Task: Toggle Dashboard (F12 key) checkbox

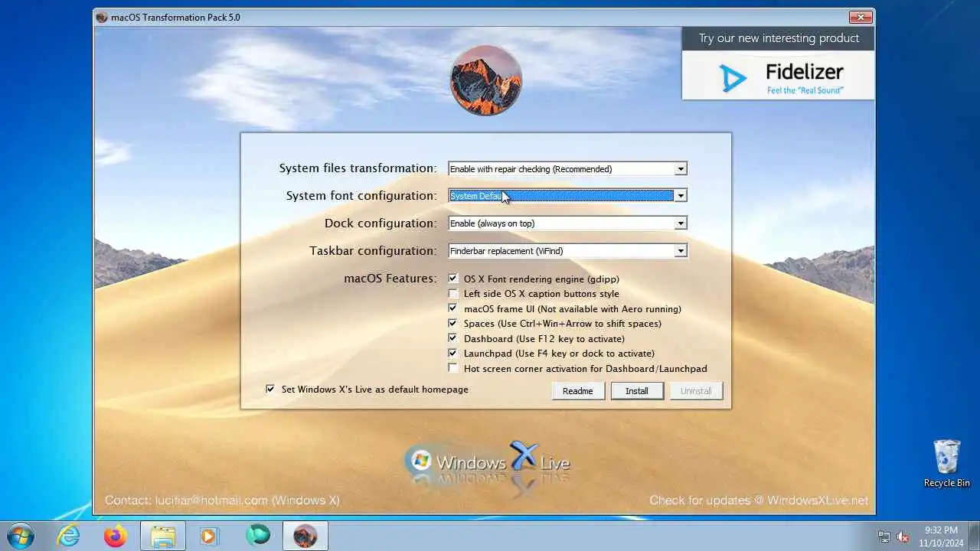Action: (453, 338)
